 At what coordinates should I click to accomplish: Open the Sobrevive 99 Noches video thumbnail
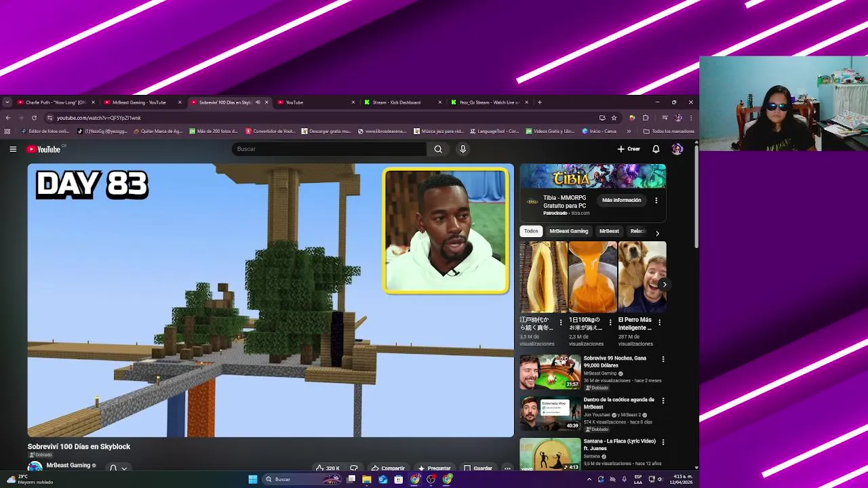click(551, 372)
